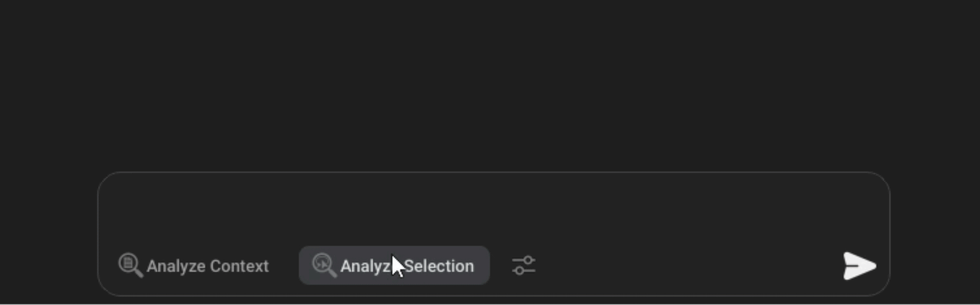Click the magnifier icon beside Analyze Selection
The width and height of the screenshot is (980, 305).
(324, 265)
